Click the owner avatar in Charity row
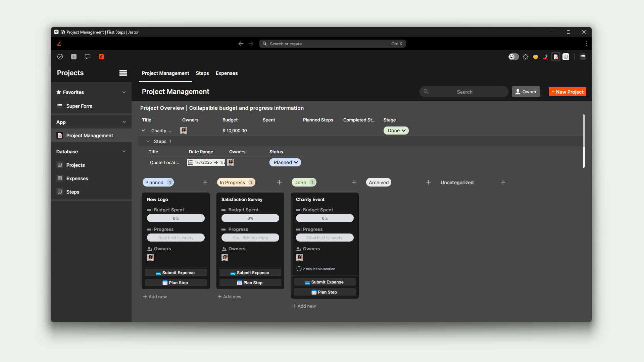The height and width of the screenshot is (362, 644). pos(184,131)
